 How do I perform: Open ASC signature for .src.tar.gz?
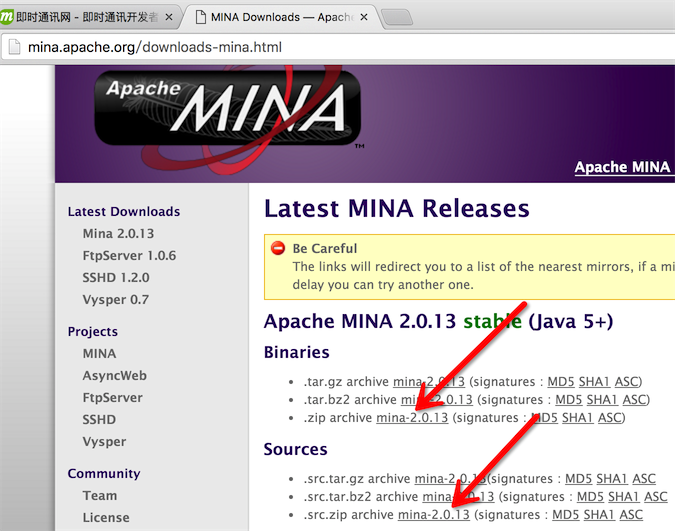coord(644,479)
